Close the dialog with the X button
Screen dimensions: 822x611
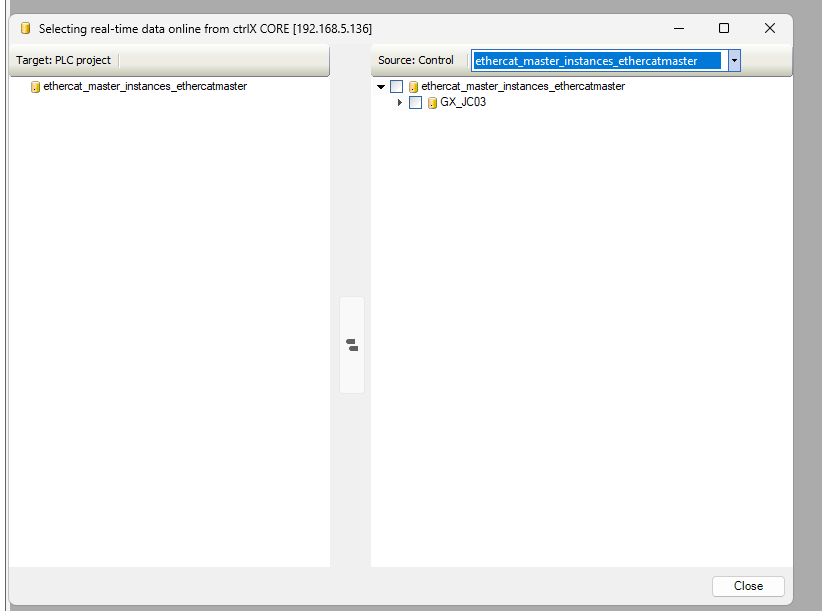point(770,28)
